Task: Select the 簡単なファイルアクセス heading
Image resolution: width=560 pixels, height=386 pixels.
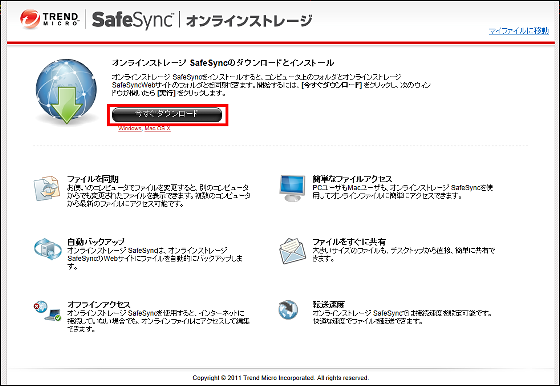Action: [x=352, y=179]
